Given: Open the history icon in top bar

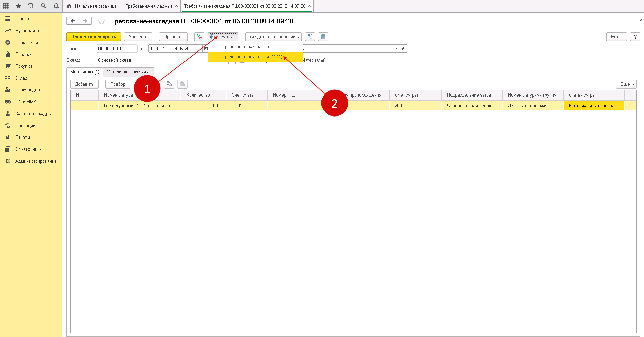Looking at the screenshot, I should 31,6.
